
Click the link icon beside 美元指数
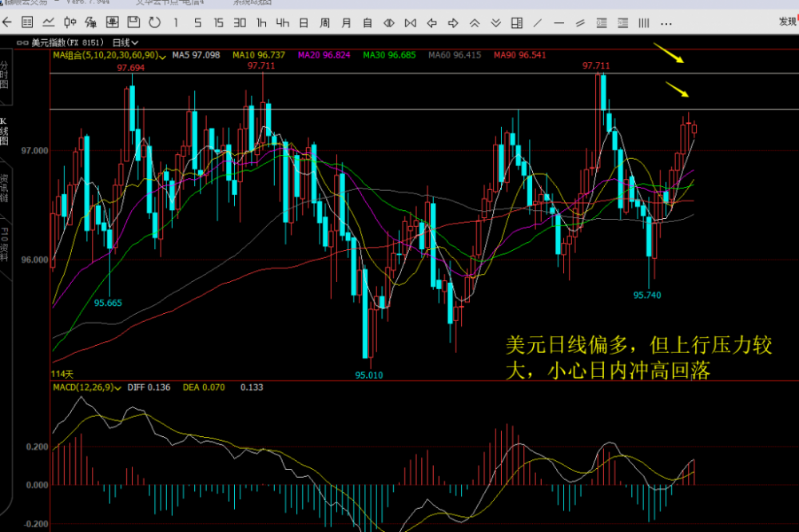pos(22,43)
